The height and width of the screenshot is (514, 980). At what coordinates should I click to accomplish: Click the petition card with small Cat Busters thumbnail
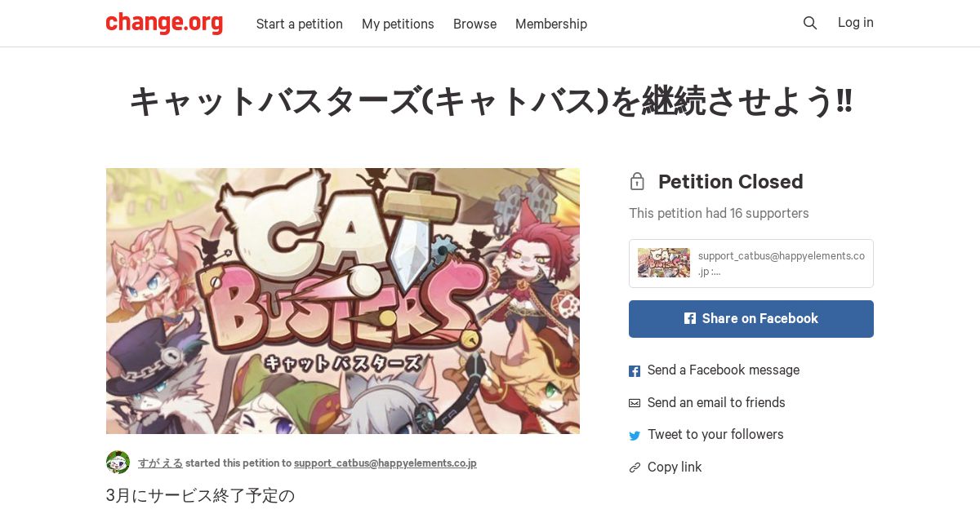point(751,264)
